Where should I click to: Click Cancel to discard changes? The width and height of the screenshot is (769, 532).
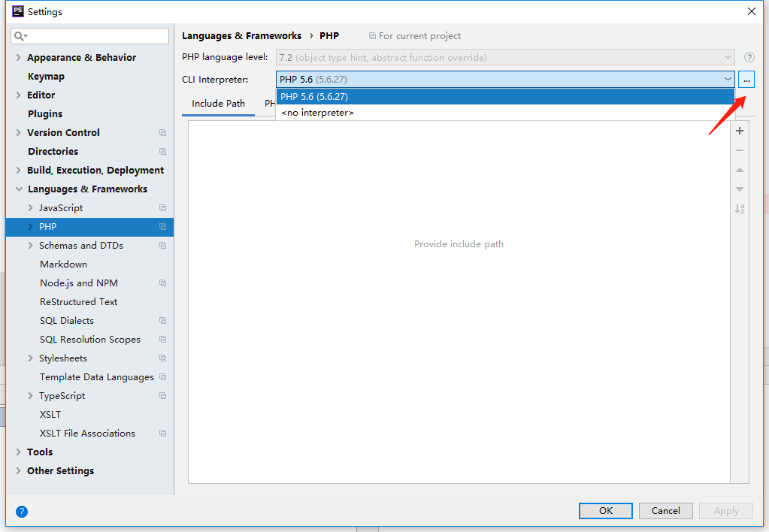[665, 511]
